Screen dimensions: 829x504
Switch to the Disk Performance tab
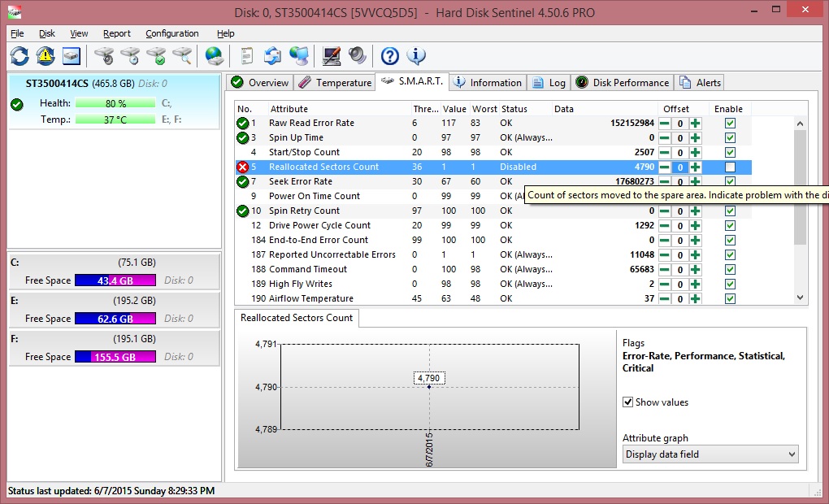(x=623, y=82)
